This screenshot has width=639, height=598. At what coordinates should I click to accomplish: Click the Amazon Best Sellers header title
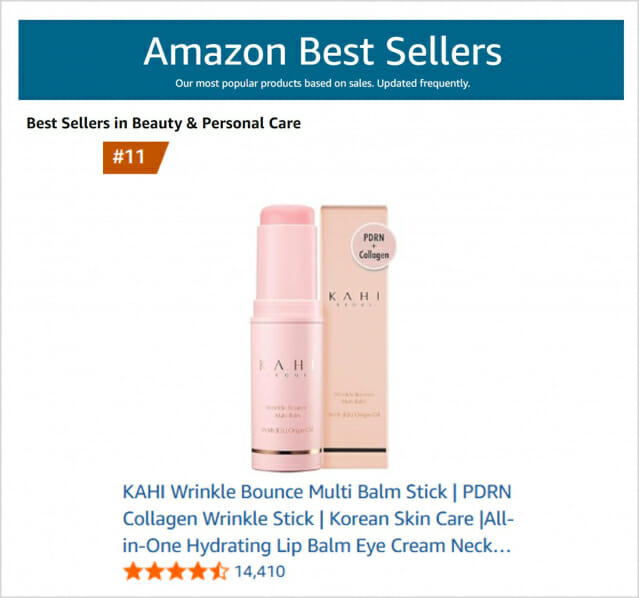click(321, 50)
